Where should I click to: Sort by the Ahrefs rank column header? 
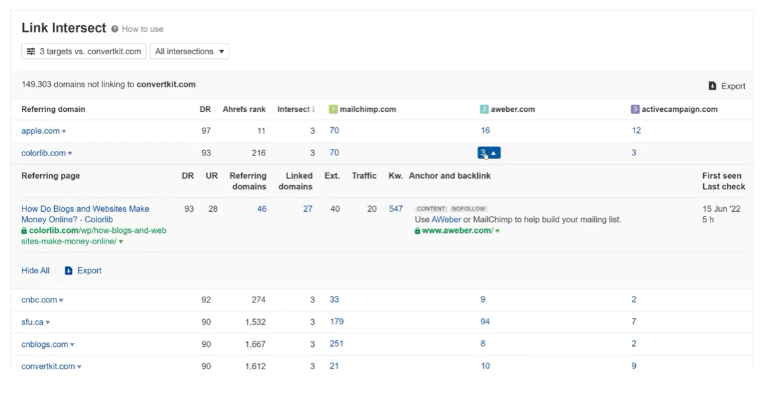244,109
